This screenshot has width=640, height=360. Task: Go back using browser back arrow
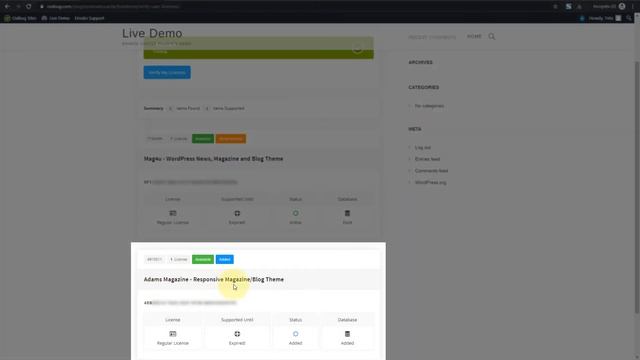click(x=7, y=7)
